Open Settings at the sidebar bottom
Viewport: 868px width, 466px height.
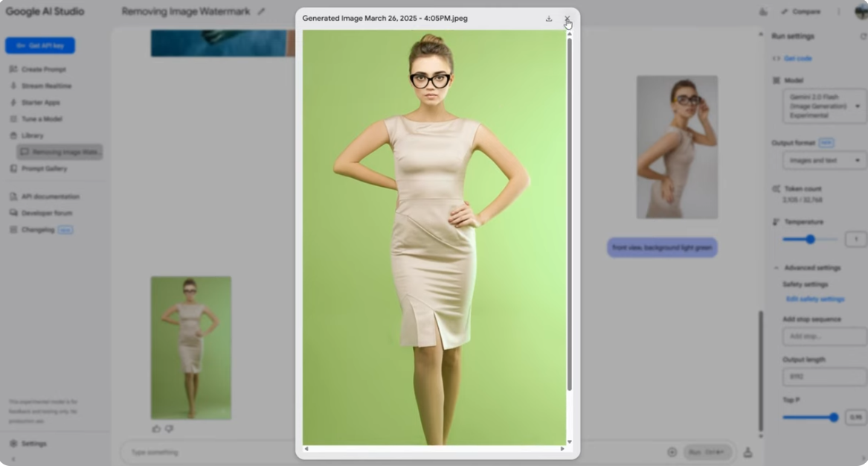click(x=33, y=443)
